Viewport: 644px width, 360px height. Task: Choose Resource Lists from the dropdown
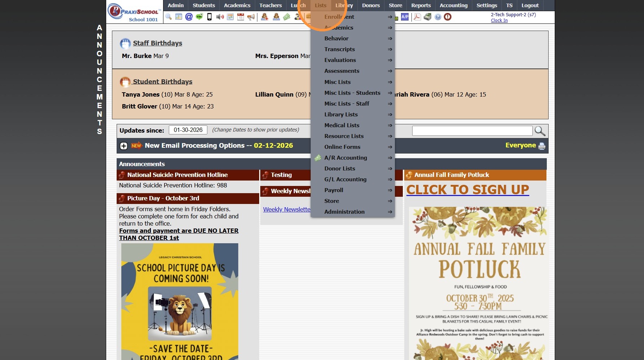pos(353,136)
